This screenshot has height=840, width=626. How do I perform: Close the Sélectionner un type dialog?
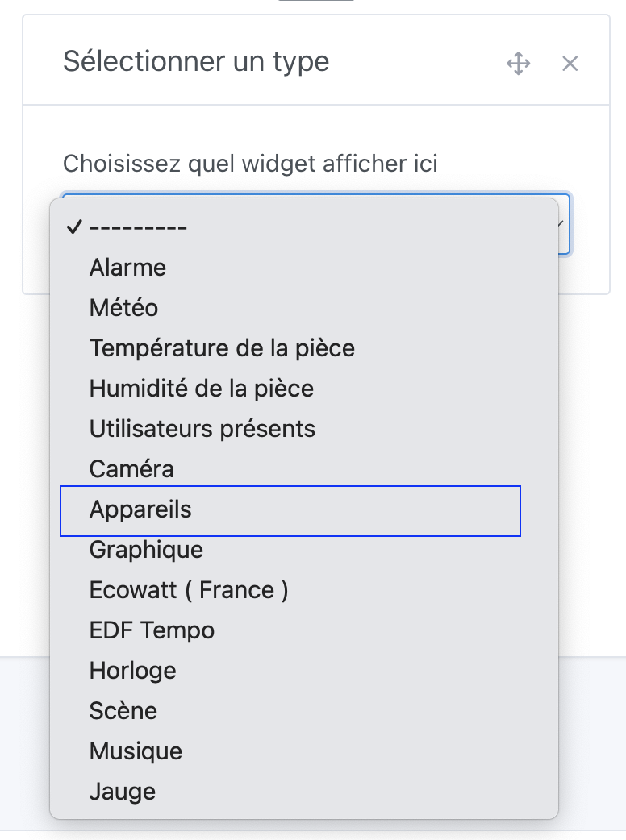(570, 63)
